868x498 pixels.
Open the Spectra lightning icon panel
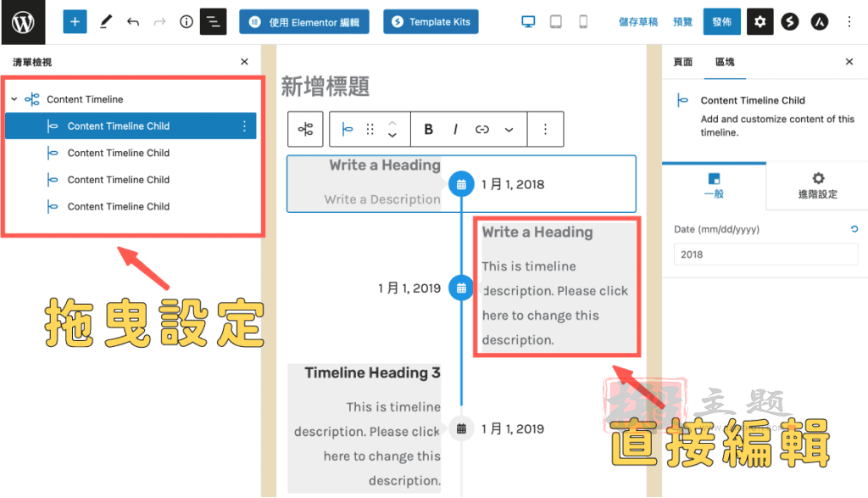[790, 22]
